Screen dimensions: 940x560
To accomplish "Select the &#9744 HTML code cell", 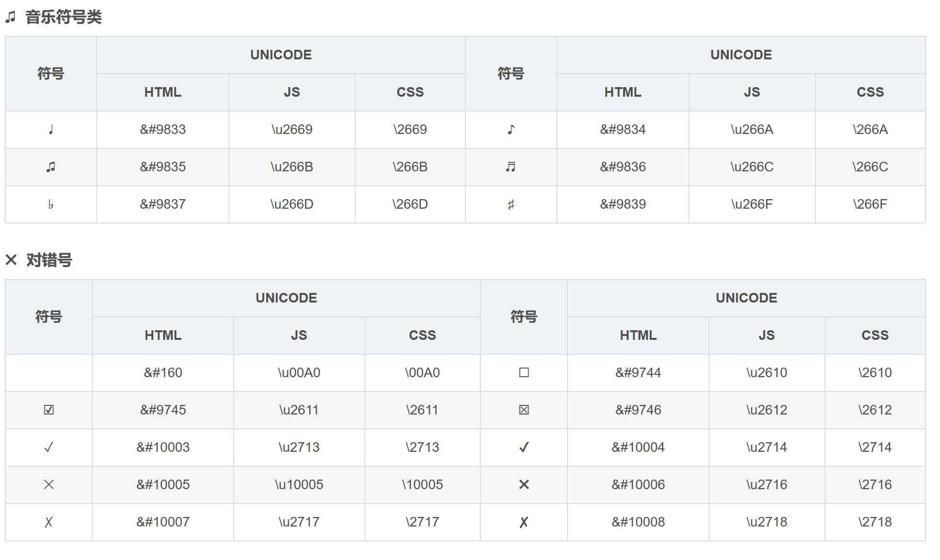I will tap(638, 373).
